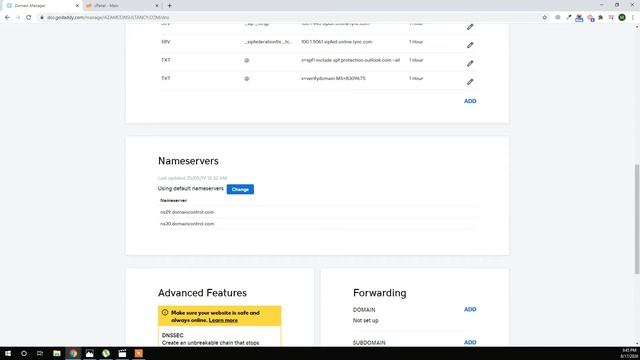Open the Learn more link
This screenshot has height=360, width=640.
click(223, 320)
